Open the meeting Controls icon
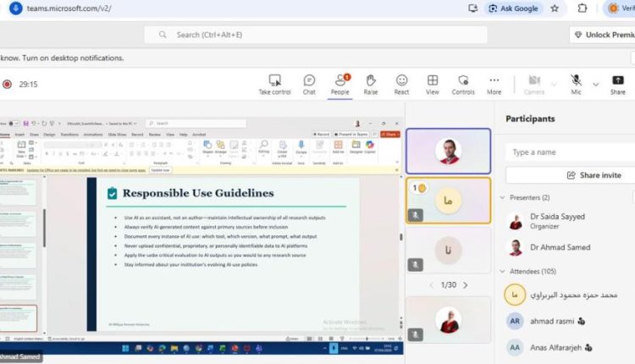 [463, 80]
